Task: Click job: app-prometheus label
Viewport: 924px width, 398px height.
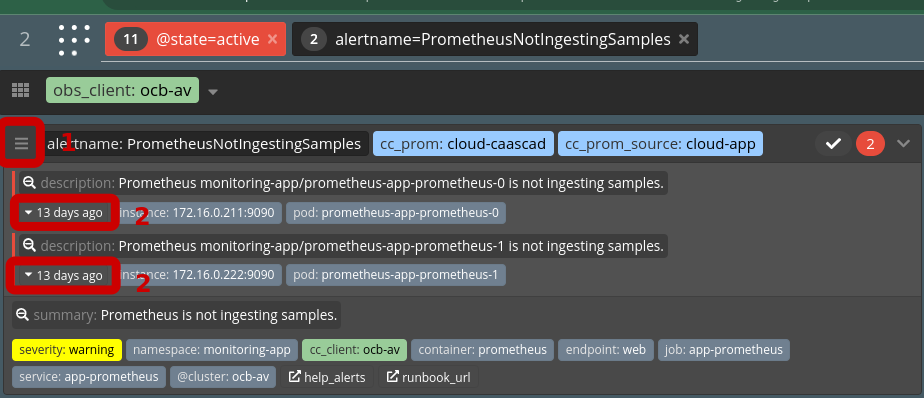Action: 724,350
